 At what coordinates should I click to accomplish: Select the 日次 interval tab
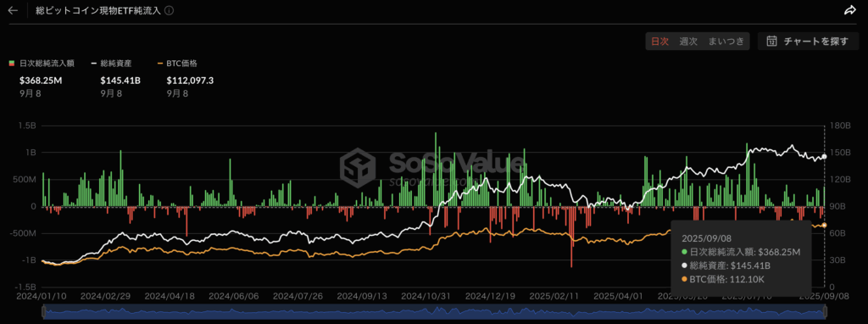pos(659,41)
